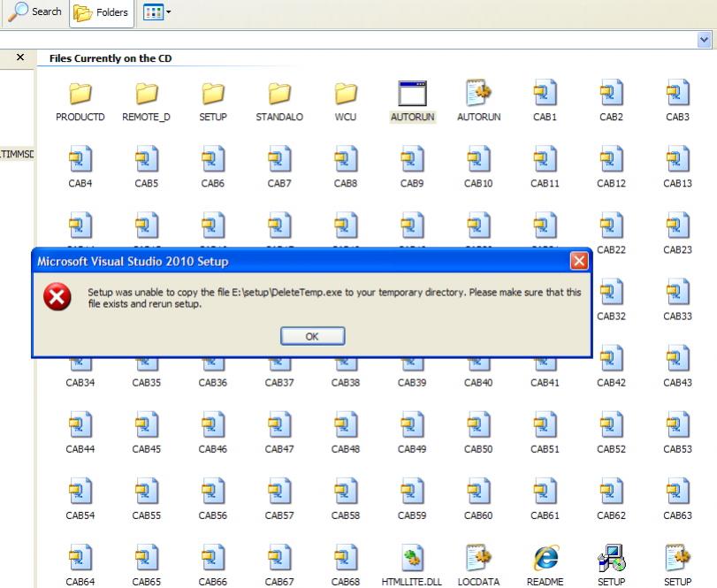Expand the address bar dropdown arrow
Screen dimensions: 717x588
[704, 40]
